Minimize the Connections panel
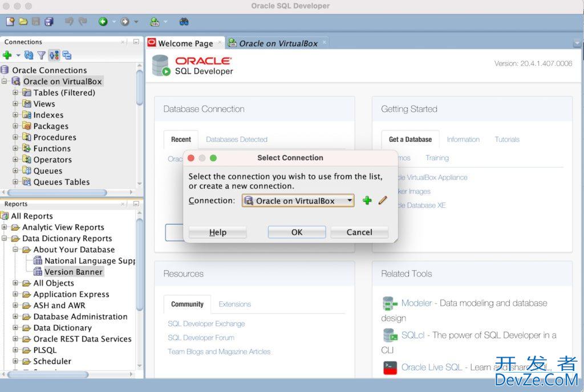The width and height of the screenshot is (584, 392). pyautogui.click(x=136, y=42)
